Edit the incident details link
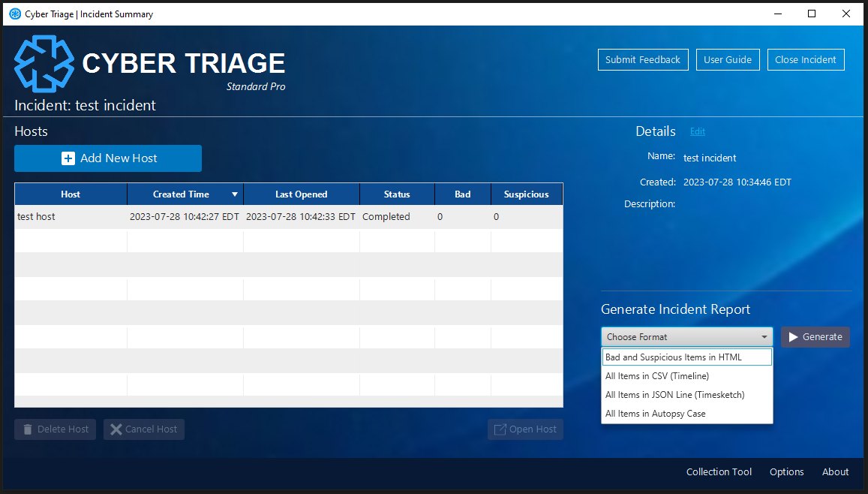The image size is (868, 494). (x=698, y=131)
